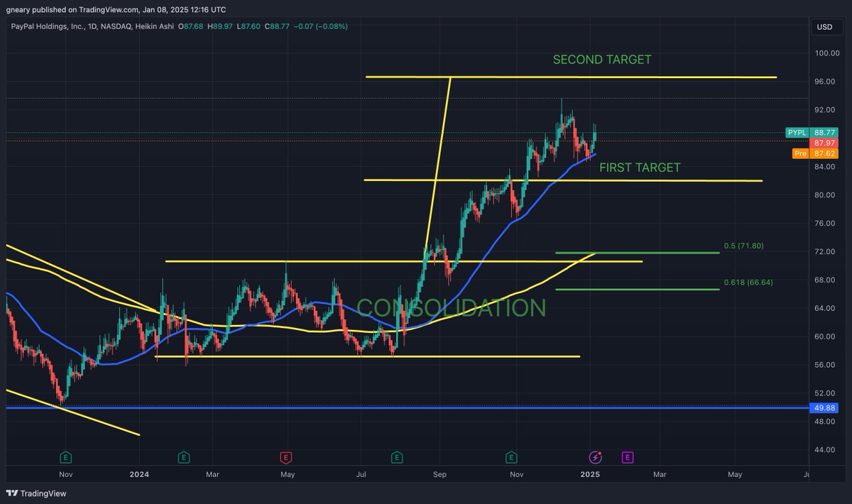Click the Jul label on time axis
The width and height of the screenshot is (852, 504).
point(361,473)
